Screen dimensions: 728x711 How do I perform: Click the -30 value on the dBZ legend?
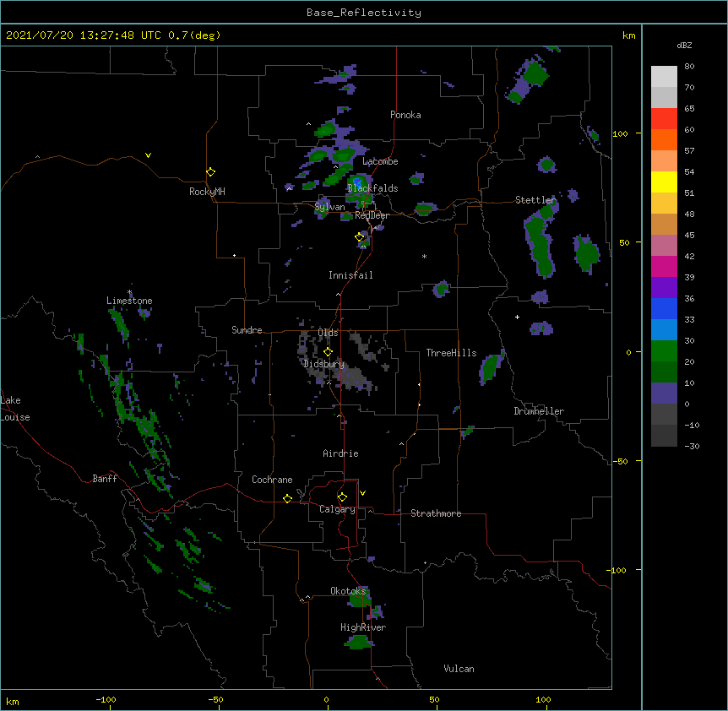coord(692,446)
